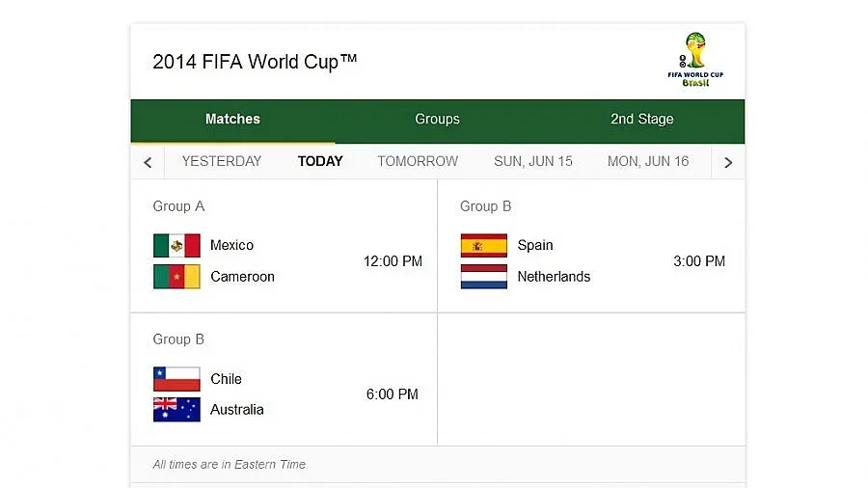Click the Cameroon flag icon
868x488 pixels.
[176, 277]
